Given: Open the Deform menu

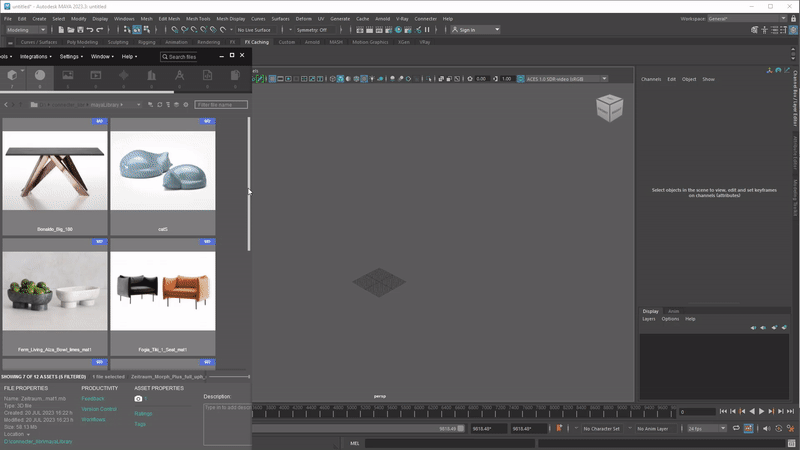Looking at the screenshot, I should (x=304, y=18).
